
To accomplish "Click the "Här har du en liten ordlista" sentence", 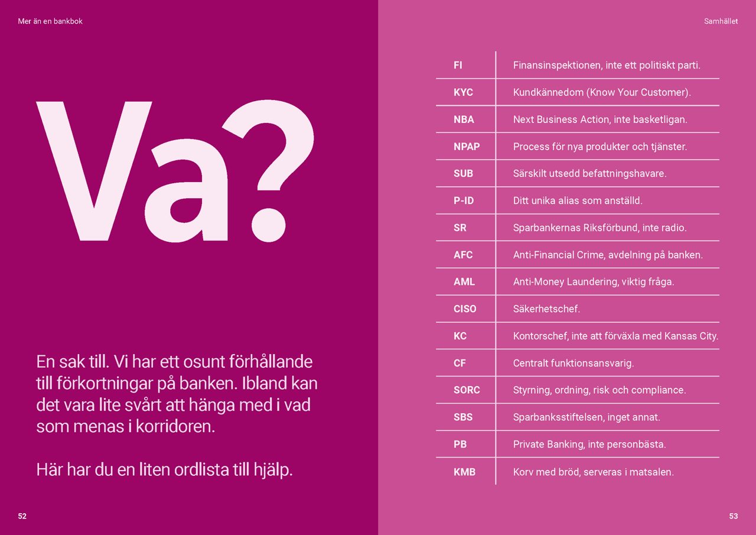I will tap(165, 470).
